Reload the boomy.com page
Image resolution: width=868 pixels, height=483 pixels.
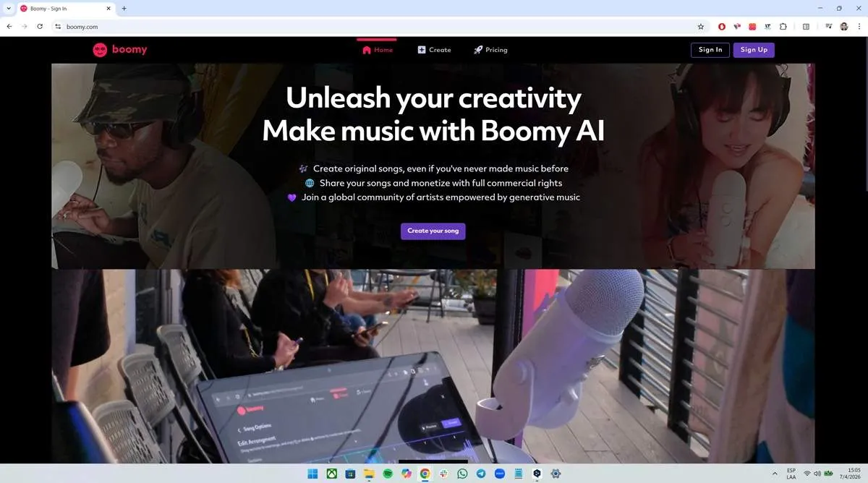point(40,27)
